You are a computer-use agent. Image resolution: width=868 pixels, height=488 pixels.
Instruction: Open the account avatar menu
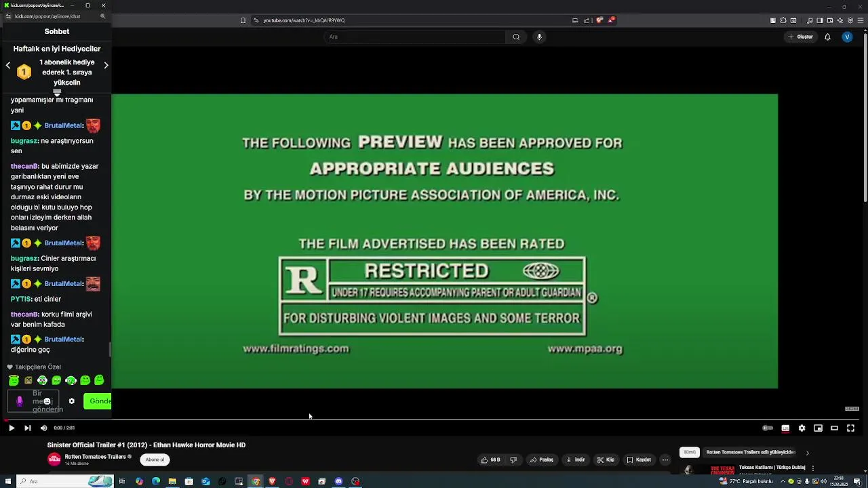(847, 37)
